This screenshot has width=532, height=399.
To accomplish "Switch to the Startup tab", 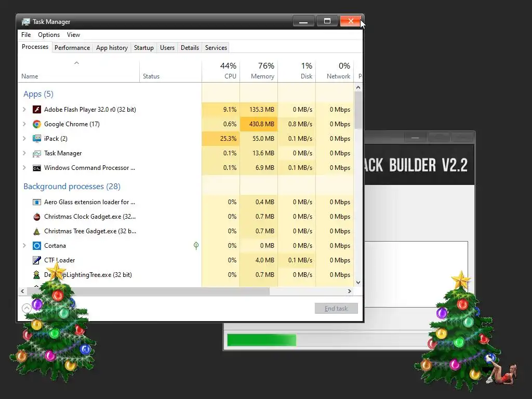I will click(x=144, y=47).
